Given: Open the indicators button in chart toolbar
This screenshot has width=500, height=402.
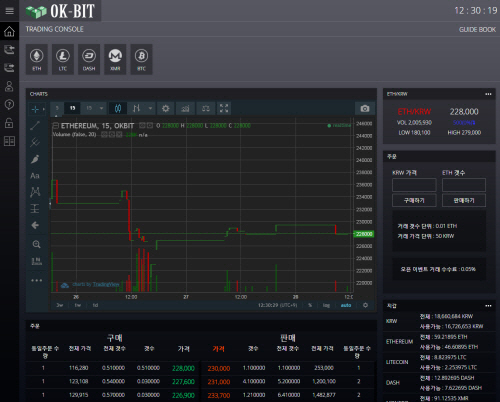Looking at the screenshot, I should pyautogui.click(x=185, y=108).
